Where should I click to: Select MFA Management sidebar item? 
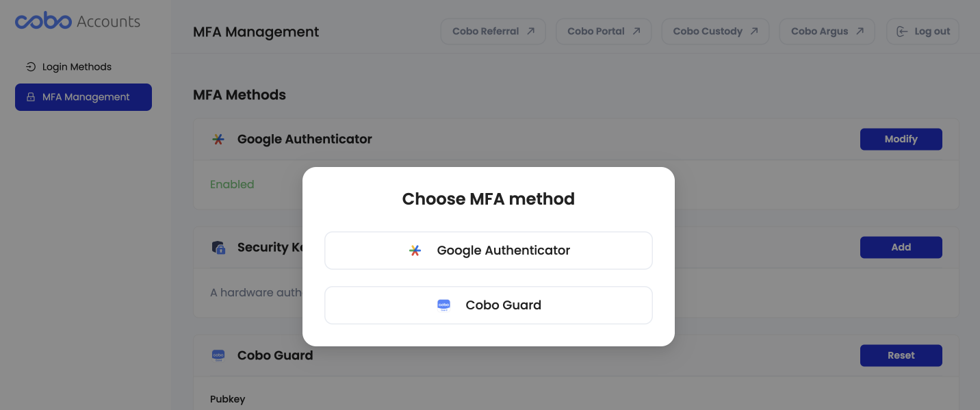(x=83, y=97)
